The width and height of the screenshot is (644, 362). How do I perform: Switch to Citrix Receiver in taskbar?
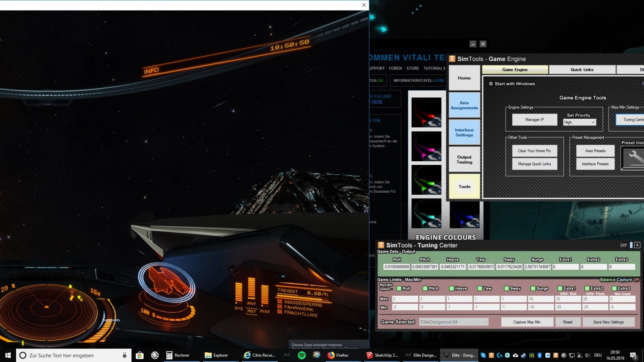point(260,355)
